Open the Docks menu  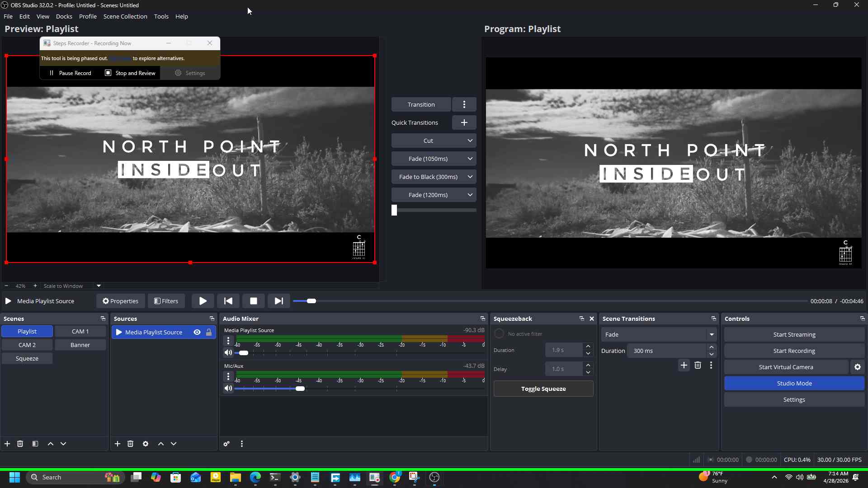point(64,16)
